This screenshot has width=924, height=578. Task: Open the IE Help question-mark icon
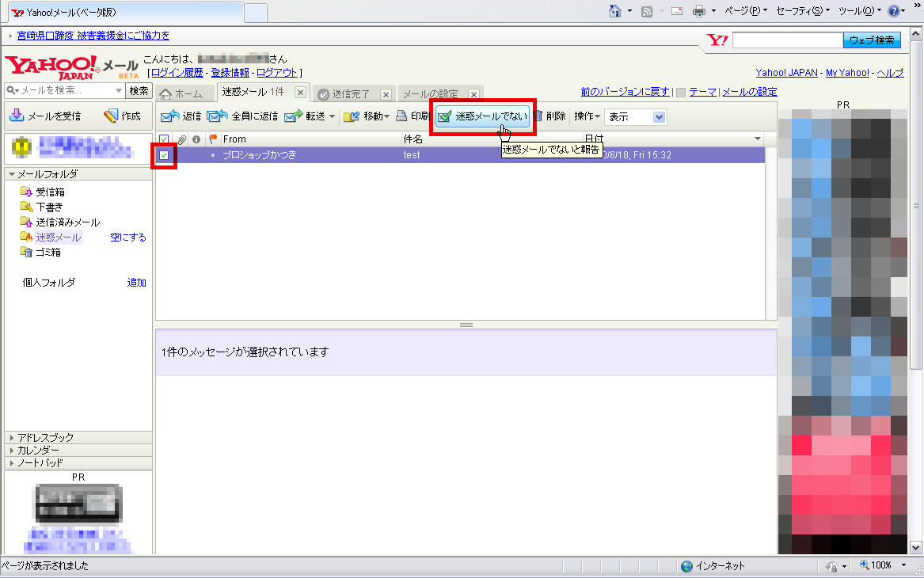point(893,11)
